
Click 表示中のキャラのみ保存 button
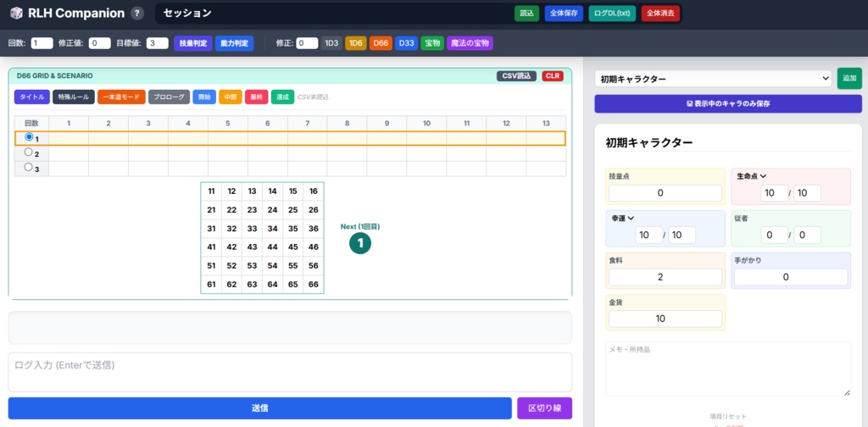pyautogui.click(x=728, y=103)
